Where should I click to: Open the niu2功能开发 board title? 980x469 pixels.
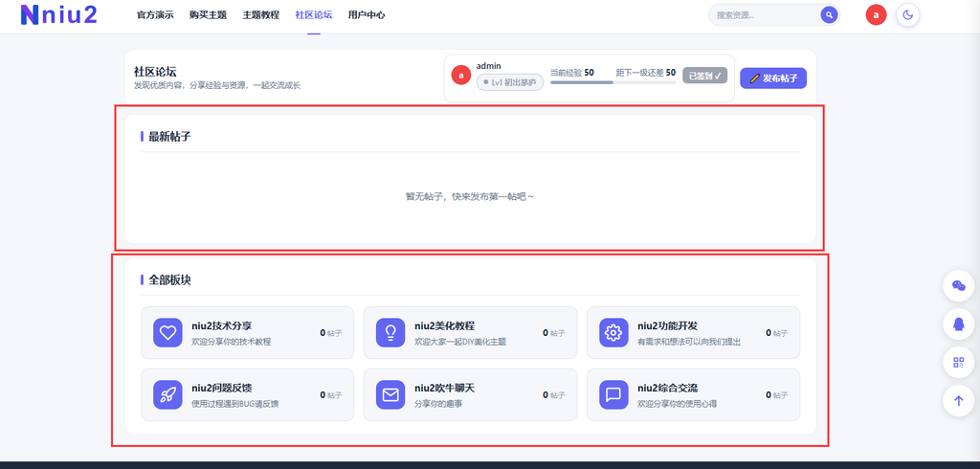[x=667, y=325]
